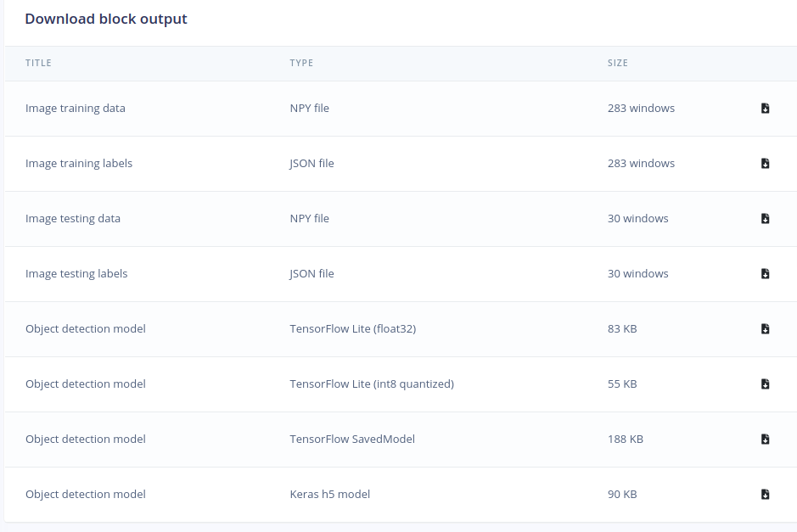Click the TYPE column header
Image resolution: width=797 pixels, height=532 pixels.
(301, 63)
